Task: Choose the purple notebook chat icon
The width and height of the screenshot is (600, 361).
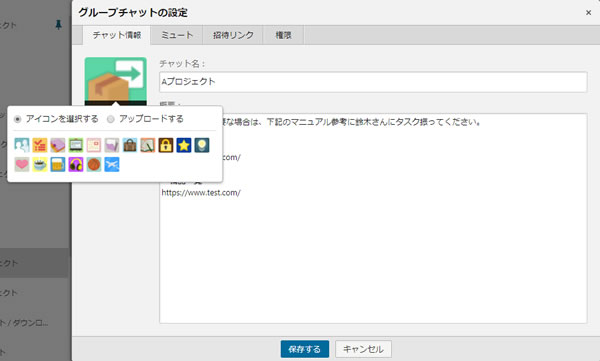Action: pos(58,145)
